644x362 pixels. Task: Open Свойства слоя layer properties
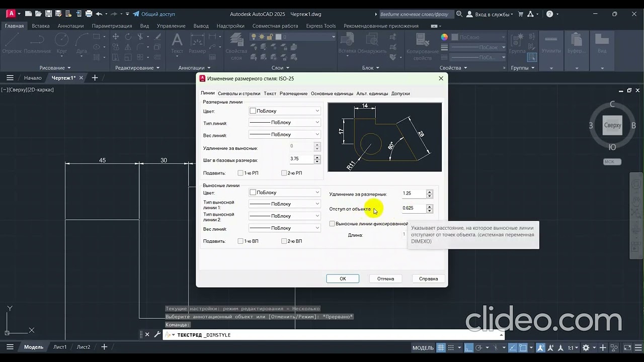[236, 46]
